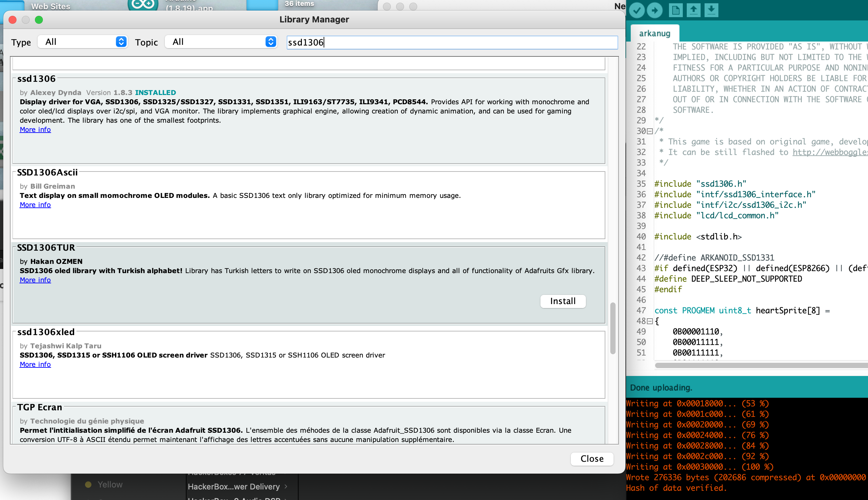Screen dimensions: 868x500
Task: Collapse the code fold at line 48
Action: (650, 321)
